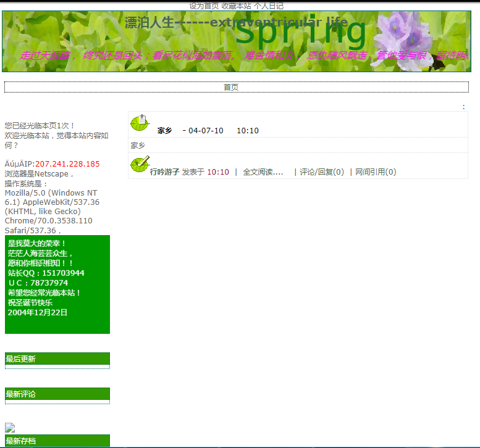Click the post date text 04-07-10
480x448 pixels.
click(x=206, y=131)
